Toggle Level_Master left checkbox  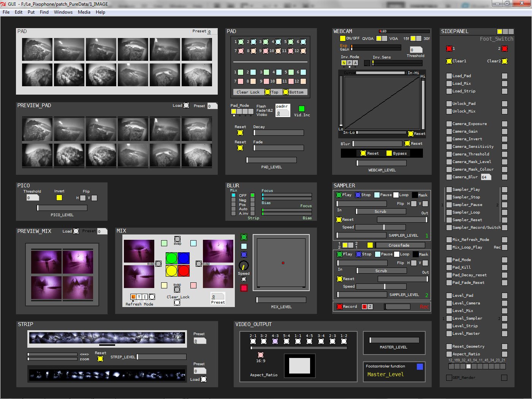coord(449,334)
